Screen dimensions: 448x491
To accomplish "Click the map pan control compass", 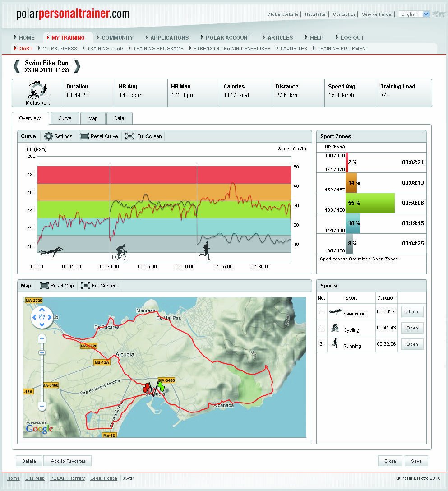I will point(42,317).
